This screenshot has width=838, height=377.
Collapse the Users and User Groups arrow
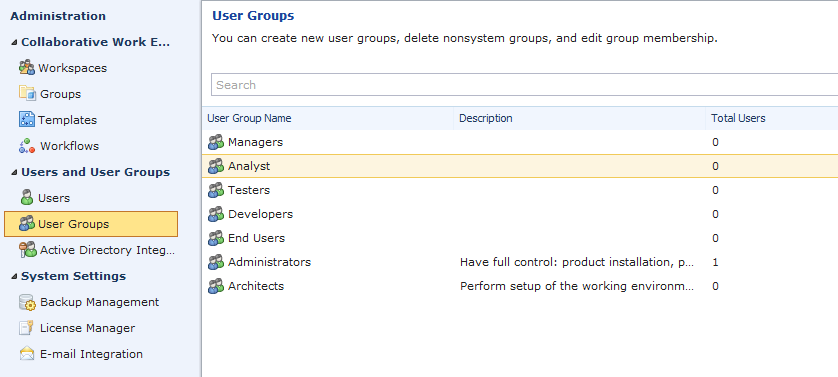(x=13, y=172)
